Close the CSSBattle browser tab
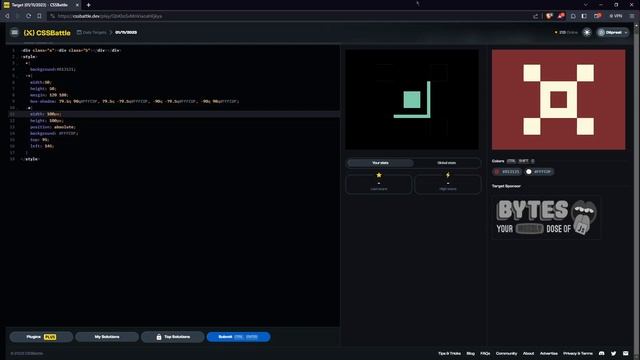The height and width of the screenshot is (360, 640). [77, 5]
